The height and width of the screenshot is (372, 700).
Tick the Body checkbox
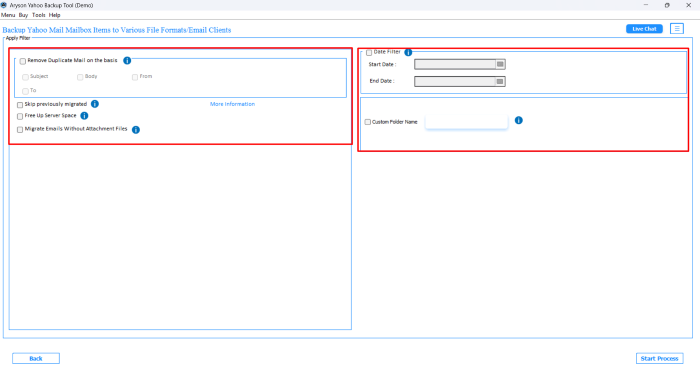pos(80,77)
